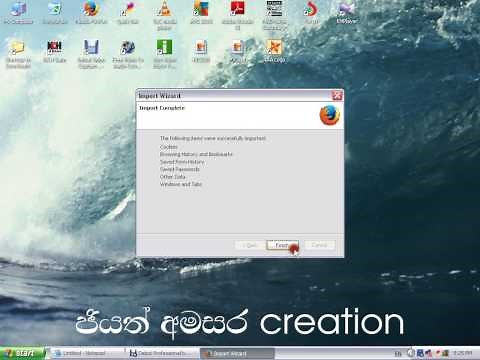Open the orange starfish desktop shortcut

point(274,51)
